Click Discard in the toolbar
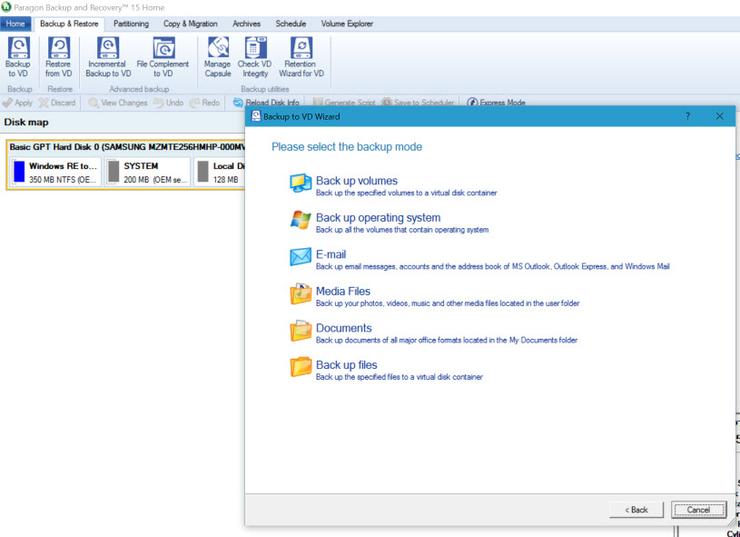The width and height of the screenshot is (740, 537). 57,102
